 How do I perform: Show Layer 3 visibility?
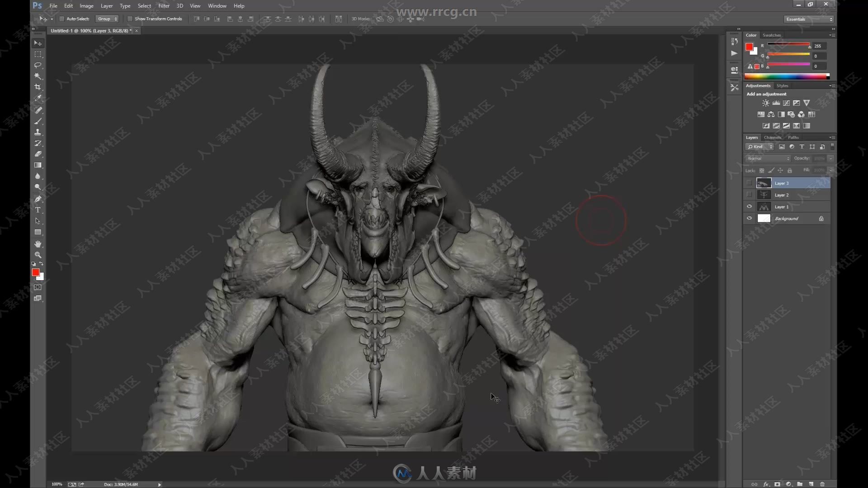point(749,183)
